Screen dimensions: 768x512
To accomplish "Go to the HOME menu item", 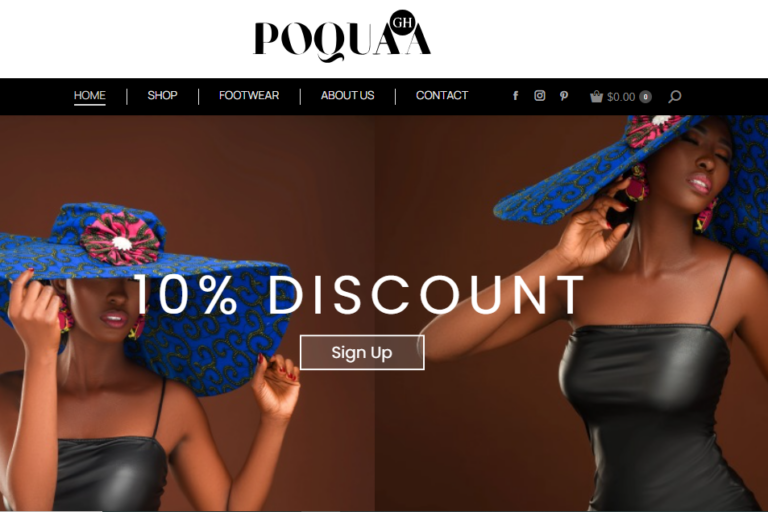I will 90,96.
